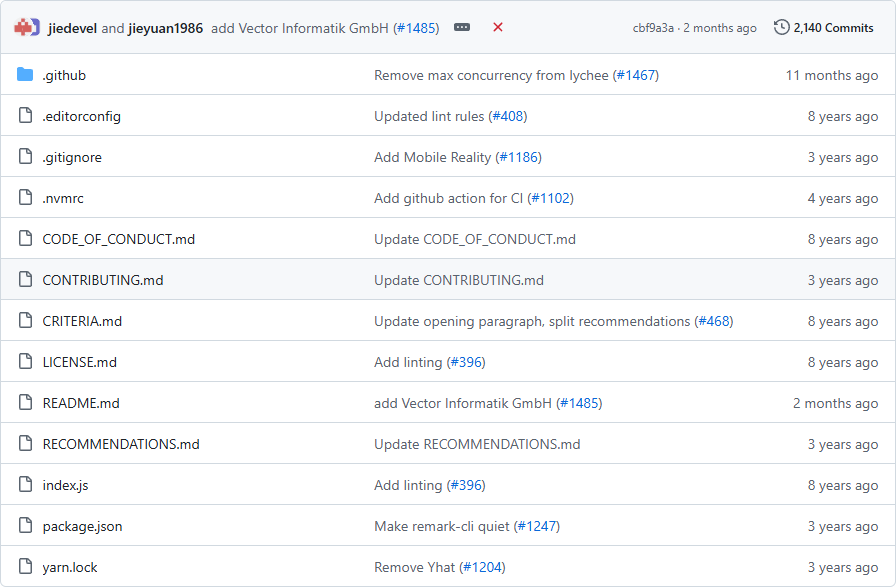
Task: Open the CONTRIBUTING.md file
Action: pyautogui.click(x=102, y=280)
